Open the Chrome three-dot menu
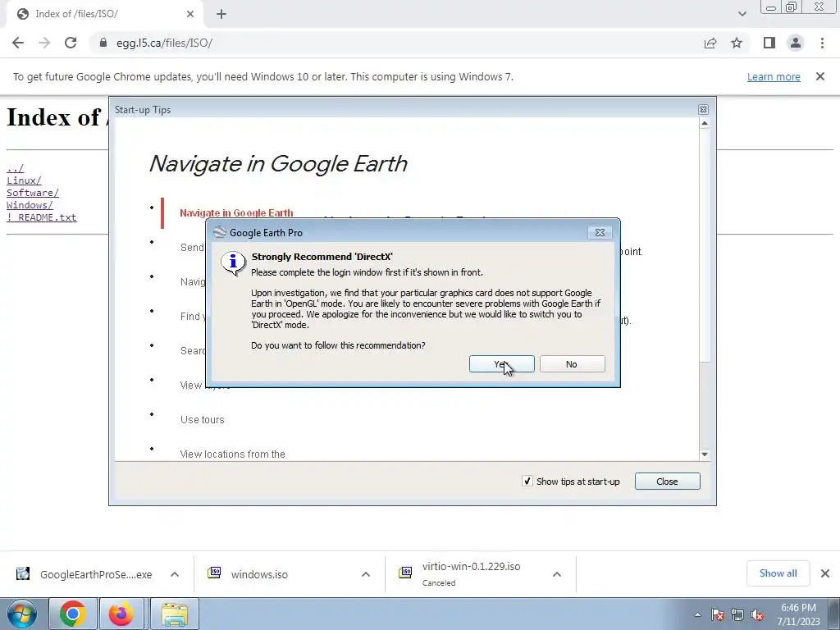The image size is (840, 630). [x=822, y=43]
